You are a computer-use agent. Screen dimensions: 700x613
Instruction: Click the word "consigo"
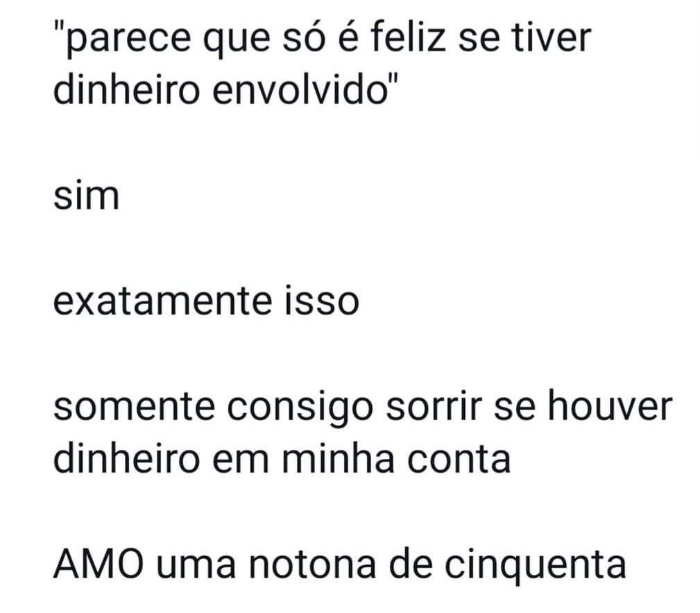coord(300,410)
